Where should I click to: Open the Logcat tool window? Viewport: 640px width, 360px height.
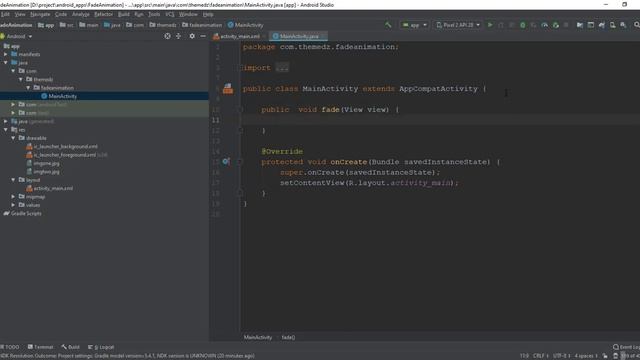(x=101, y=347)
